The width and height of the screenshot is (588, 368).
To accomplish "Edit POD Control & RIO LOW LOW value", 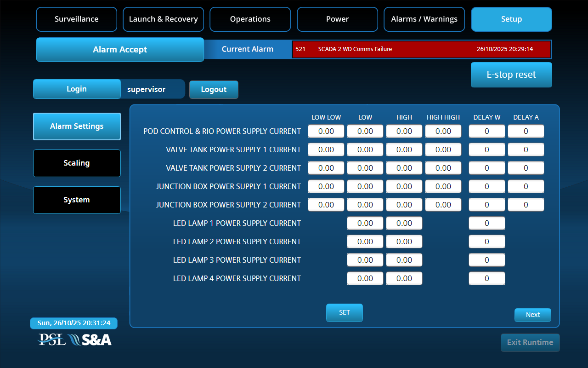I will click(326, 131).
